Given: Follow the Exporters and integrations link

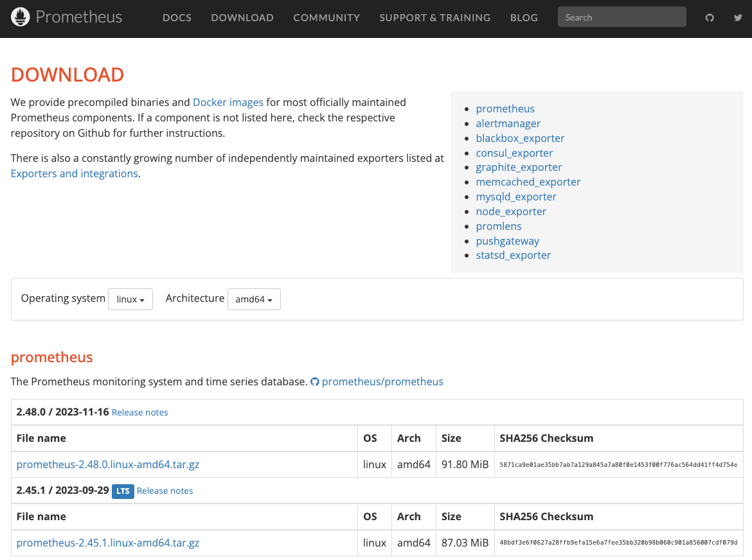Looking at the screenshot, I should coord(75,173).
